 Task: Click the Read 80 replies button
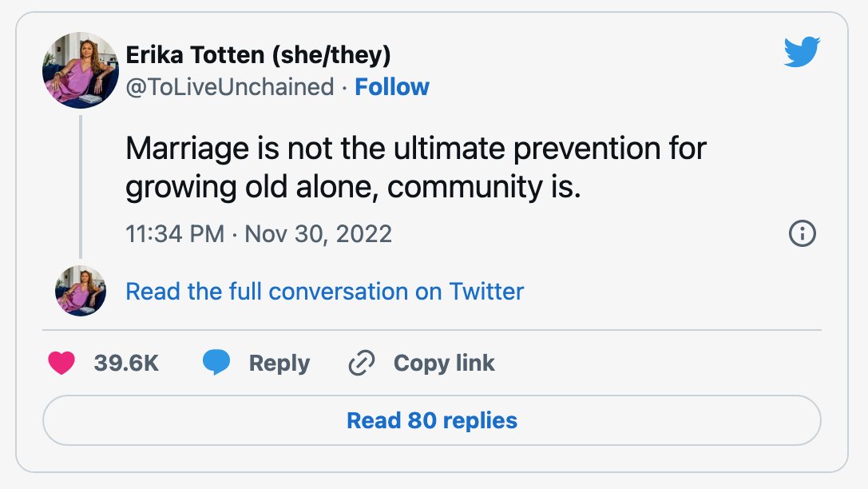pyautogui.click(x=432, y=420)
